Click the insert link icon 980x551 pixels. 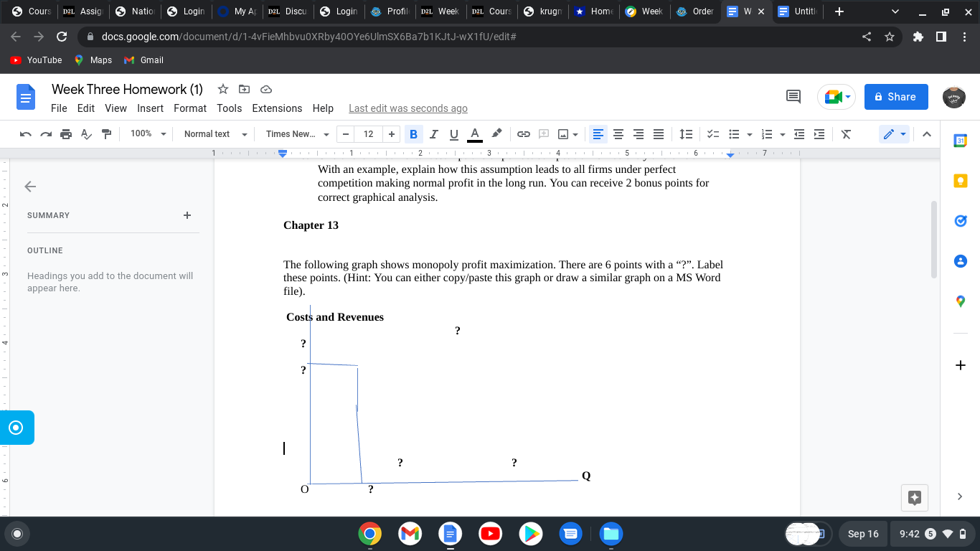click(523, 134)
